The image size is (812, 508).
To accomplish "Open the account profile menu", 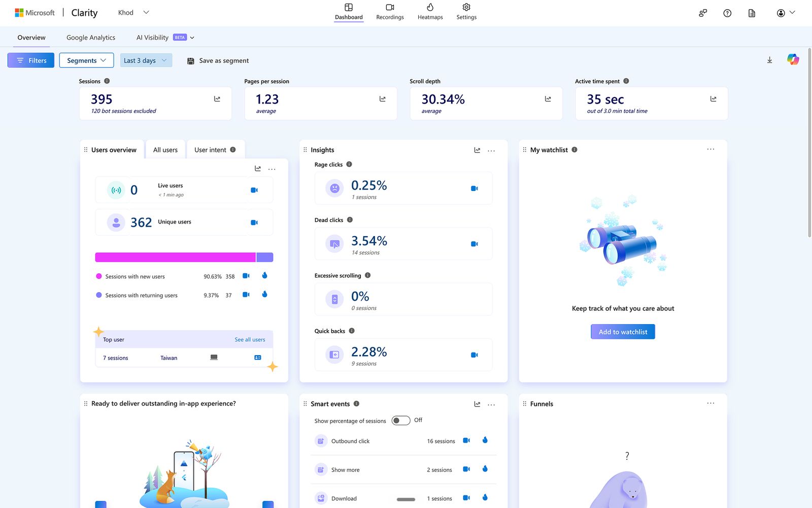I will click(786, 13).
